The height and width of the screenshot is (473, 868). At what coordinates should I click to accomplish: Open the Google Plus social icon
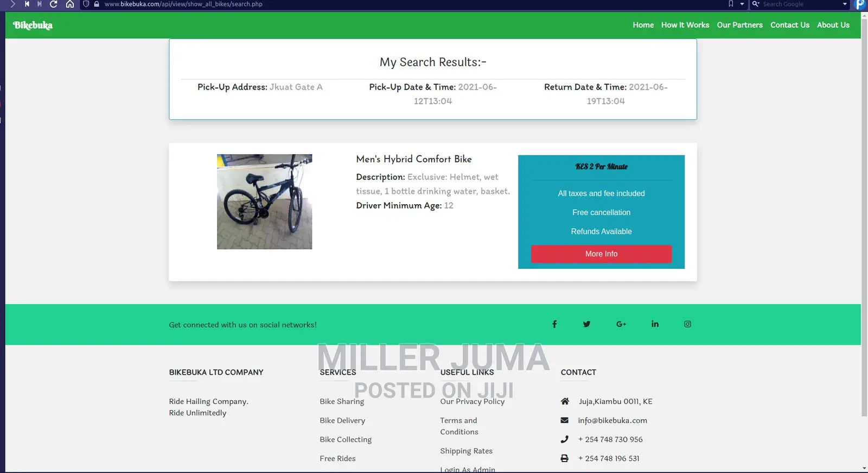pyautogui.click(x=621, y=324)
